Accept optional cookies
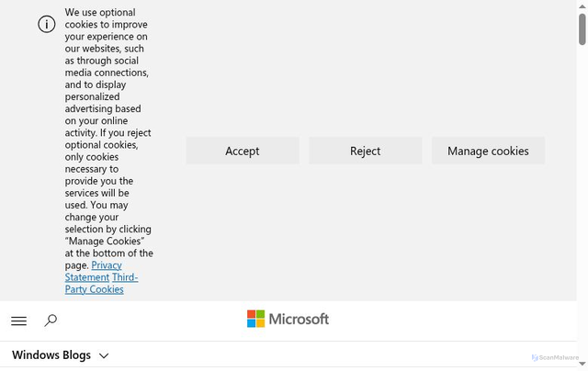Viewport: 588px width, 371px height. pos(243,151)
